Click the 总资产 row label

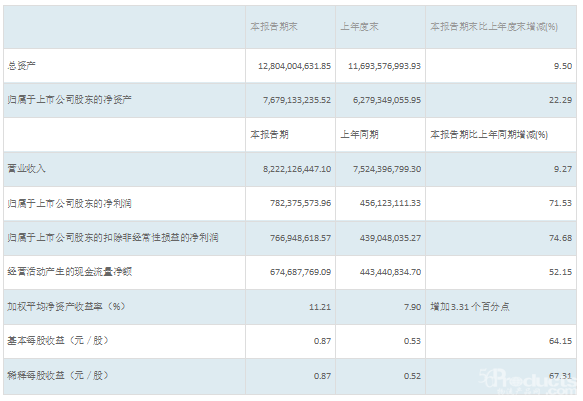[x=22, y=66]
